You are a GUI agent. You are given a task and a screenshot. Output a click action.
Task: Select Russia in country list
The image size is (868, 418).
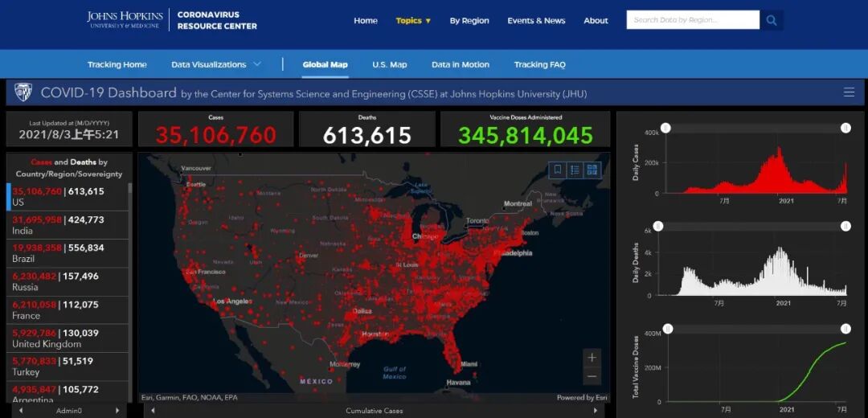point(67,281)
